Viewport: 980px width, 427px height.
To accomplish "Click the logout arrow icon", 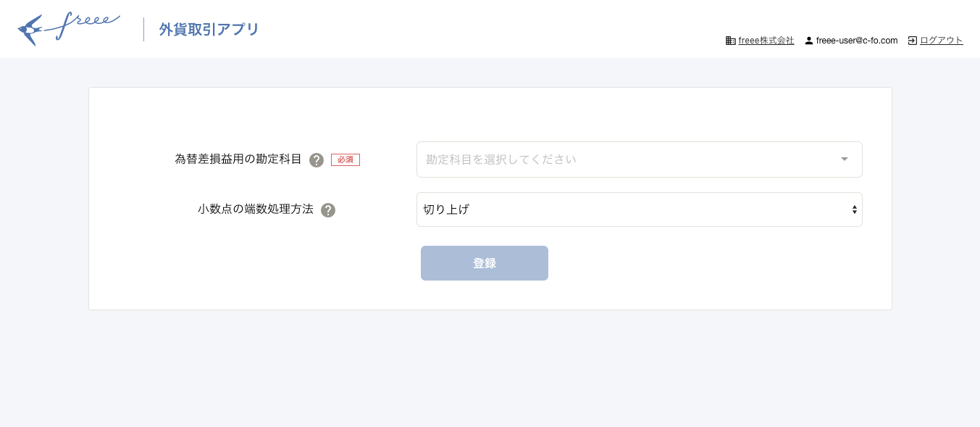I will [913, 41].
